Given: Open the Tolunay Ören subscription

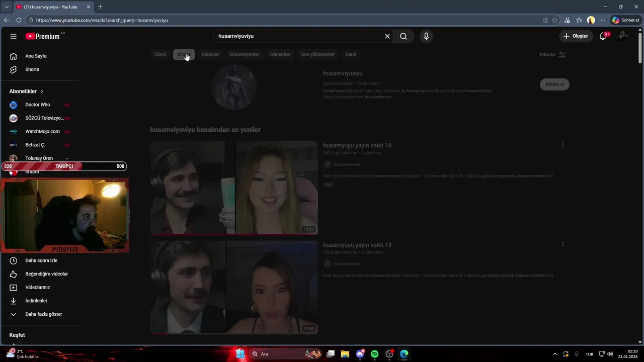Looking at the screenshot, I should 39,158.
